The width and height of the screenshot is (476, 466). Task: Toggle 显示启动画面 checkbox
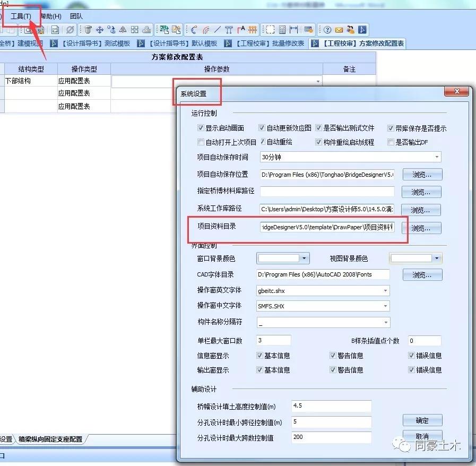[x=201, y=128]
